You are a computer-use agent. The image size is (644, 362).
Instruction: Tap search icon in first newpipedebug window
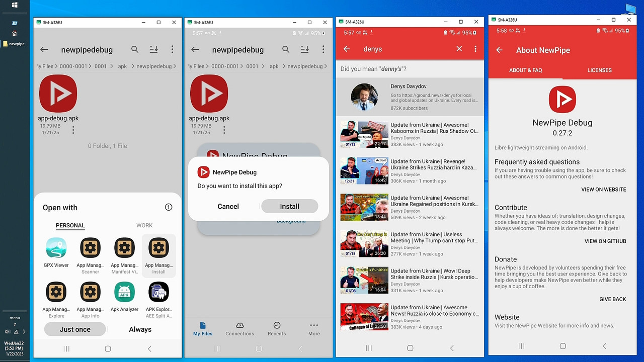point(135,49)
